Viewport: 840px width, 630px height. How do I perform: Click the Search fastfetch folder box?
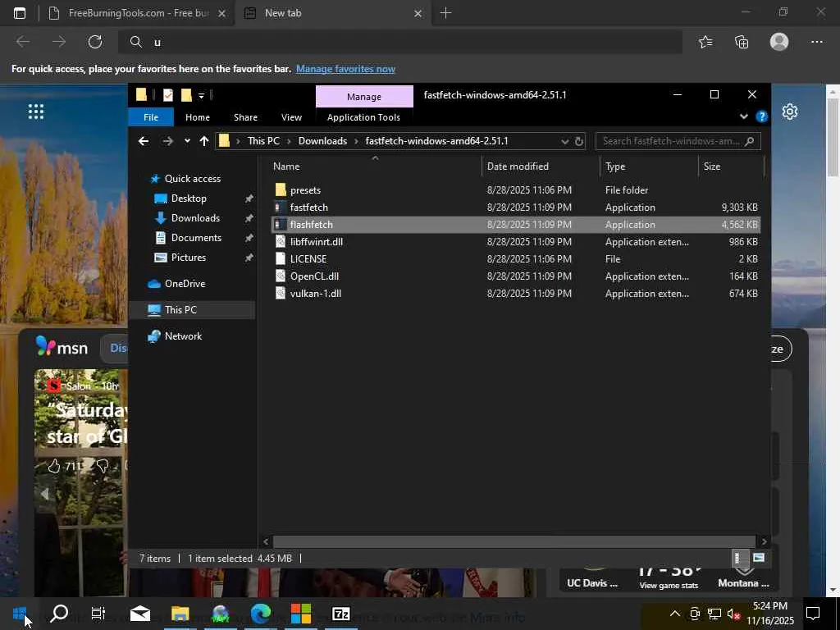tap(671, 141)
